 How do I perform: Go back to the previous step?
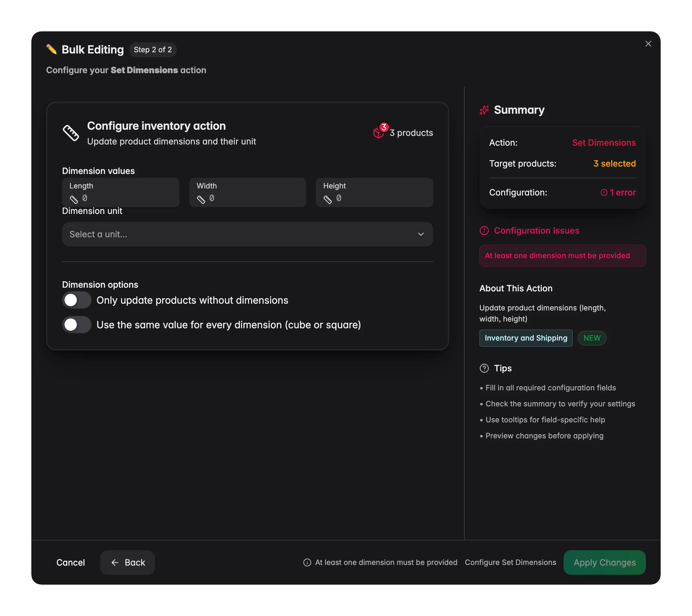[x=128, y=563]
